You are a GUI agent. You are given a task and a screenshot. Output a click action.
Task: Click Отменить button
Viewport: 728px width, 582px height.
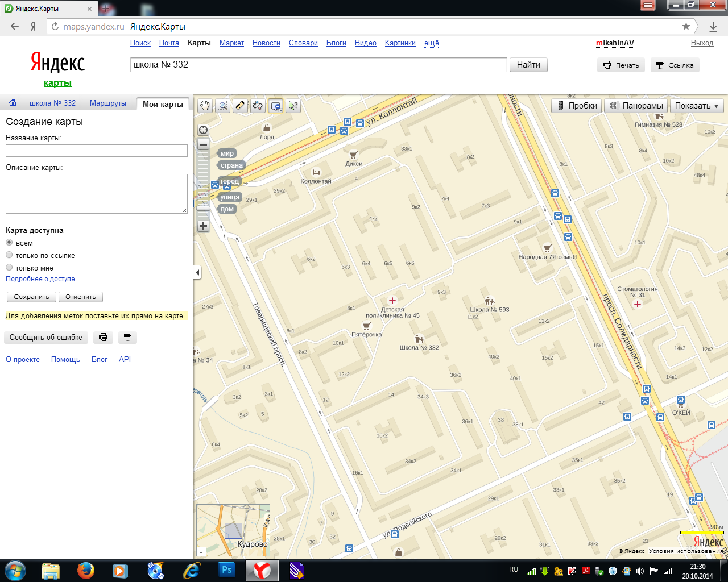click(81, 297)
